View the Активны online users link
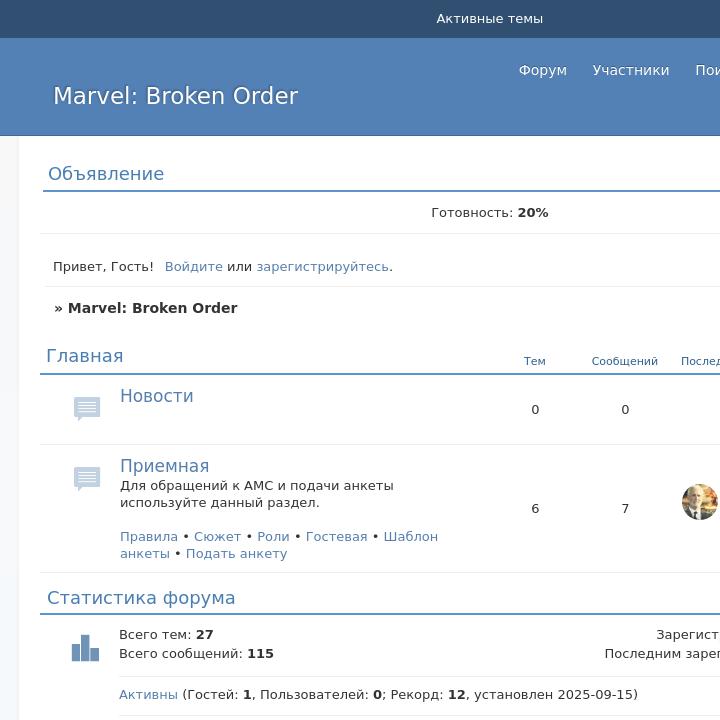 point(148,695)
